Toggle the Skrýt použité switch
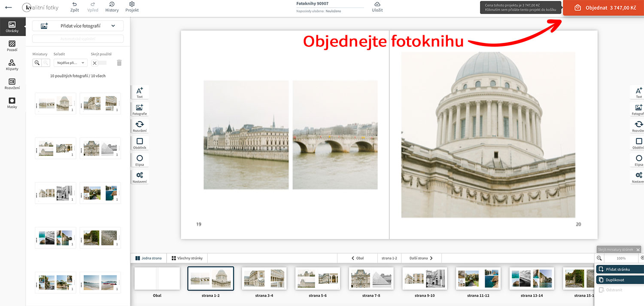Image resolution: width=644 pixels, height=306 pixels. click(x=99, y=63)
